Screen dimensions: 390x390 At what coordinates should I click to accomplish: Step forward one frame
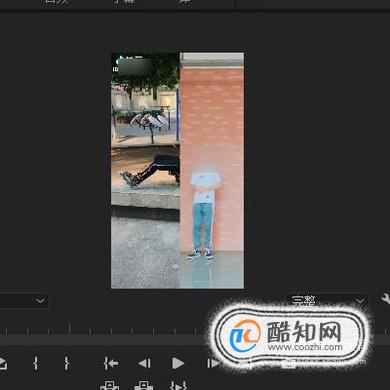pos(213,363)
